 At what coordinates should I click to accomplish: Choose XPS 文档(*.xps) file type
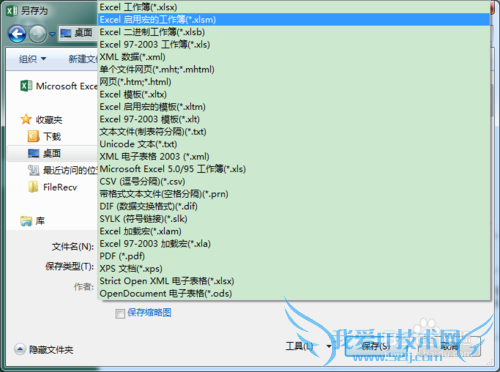point(294,268)
